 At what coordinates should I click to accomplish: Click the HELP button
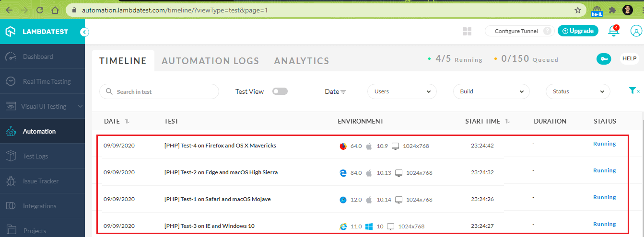point(629,58)
